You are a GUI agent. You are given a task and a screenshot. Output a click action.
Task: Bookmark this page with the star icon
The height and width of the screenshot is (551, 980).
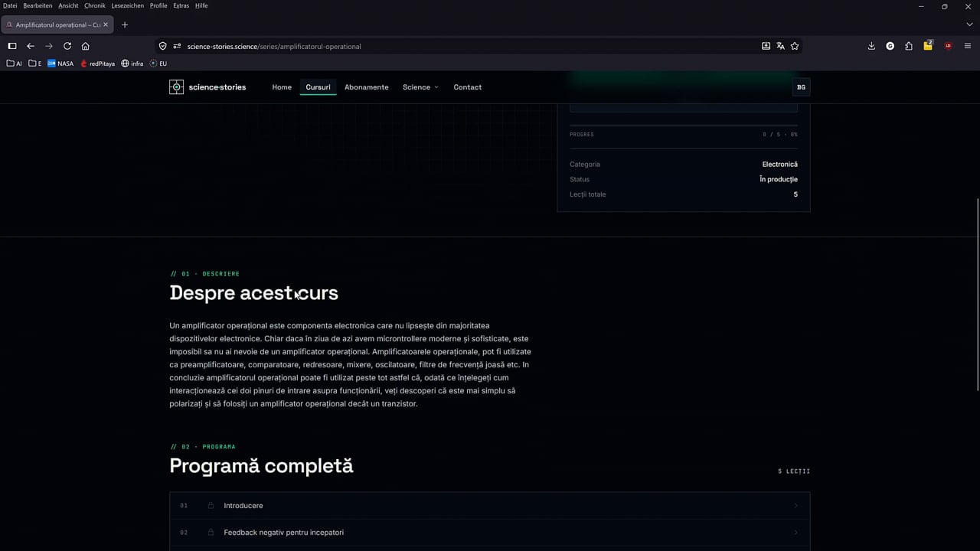coord(795,46)
